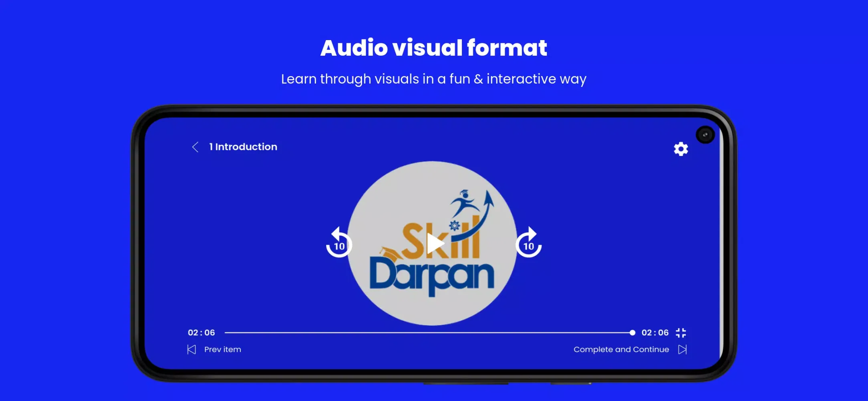Image resolution: width=868 pixels, height=401 pixels.
Task: Seek to middle of video progress bar
Action: pos(429,333)
